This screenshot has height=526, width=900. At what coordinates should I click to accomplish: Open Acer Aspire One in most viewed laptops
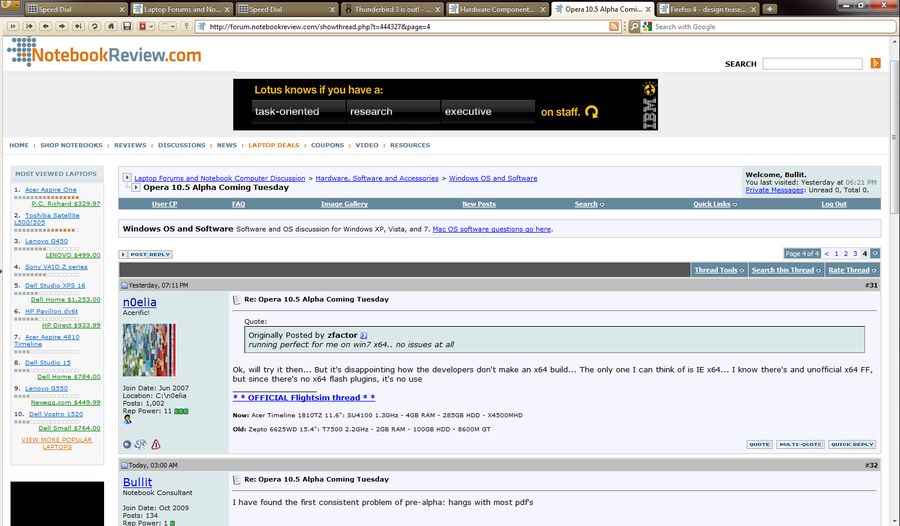tap(51, 189)
